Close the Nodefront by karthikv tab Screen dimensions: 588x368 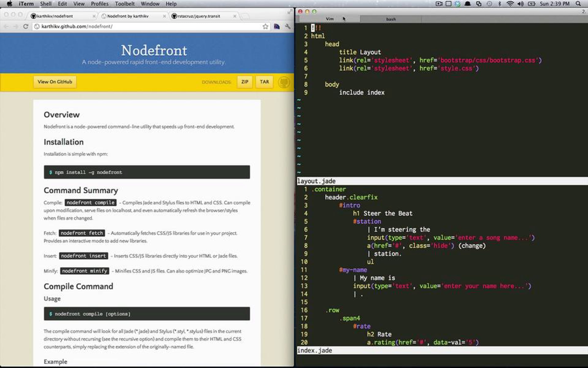click(x=164, y=16)
